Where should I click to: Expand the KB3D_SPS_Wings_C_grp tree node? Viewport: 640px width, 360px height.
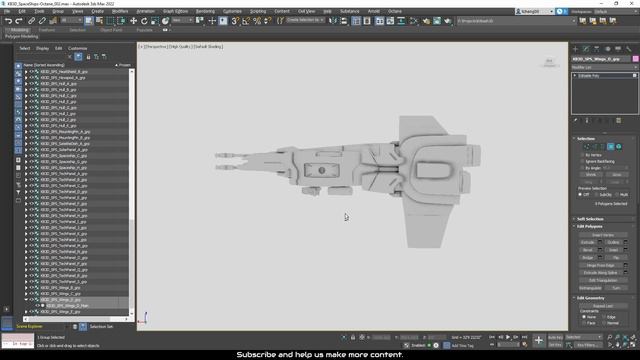(26, 293)
